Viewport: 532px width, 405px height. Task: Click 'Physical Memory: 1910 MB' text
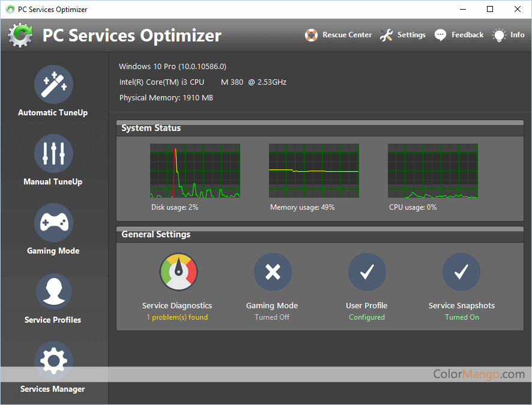point(166,98)
